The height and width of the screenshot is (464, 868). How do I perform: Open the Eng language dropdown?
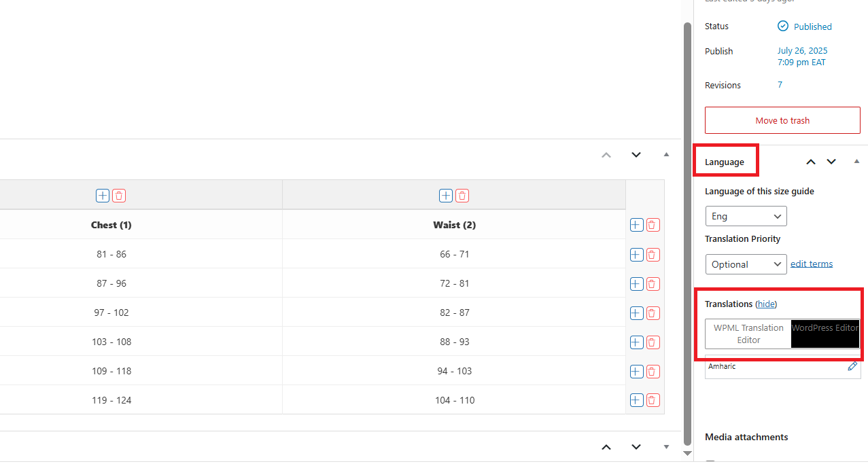[x=746, y=216]
